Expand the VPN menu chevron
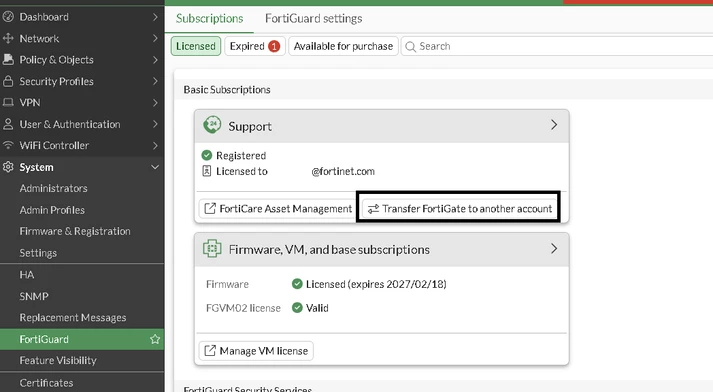Image resolution: width=713 pixels, height=392 pixels. (x=155, y=102)
